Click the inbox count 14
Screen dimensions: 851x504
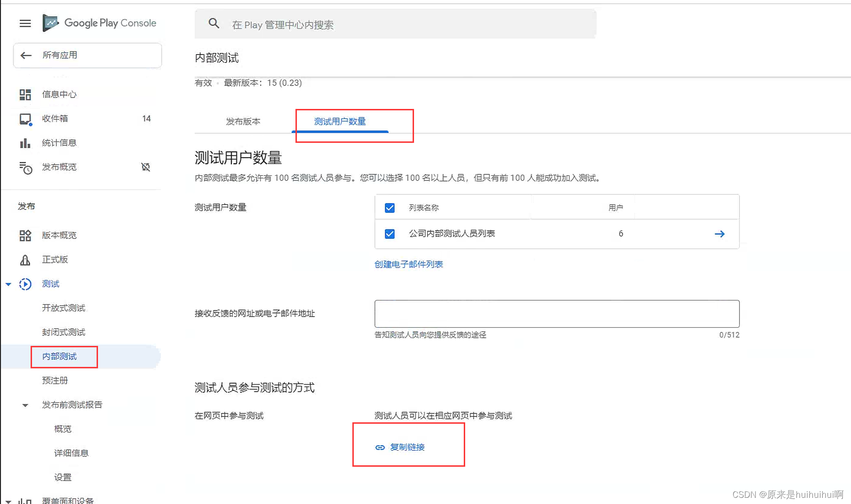coord(146,118)
